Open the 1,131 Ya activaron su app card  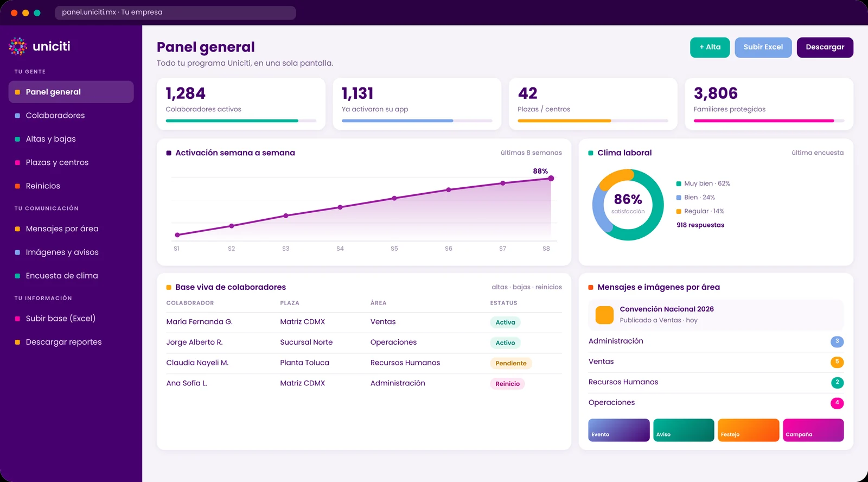click(x=417, y=104)
